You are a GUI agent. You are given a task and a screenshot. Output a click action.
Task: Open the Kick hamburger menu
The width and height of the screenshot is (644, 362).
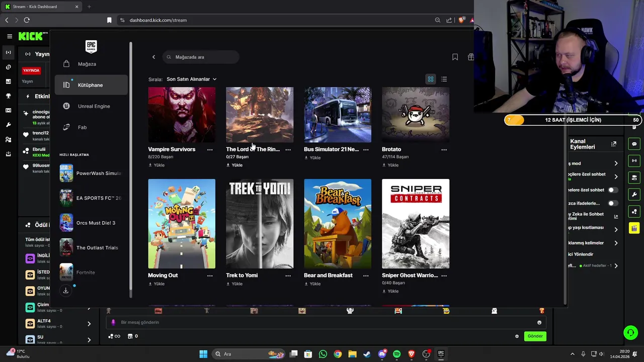[10, 36]
